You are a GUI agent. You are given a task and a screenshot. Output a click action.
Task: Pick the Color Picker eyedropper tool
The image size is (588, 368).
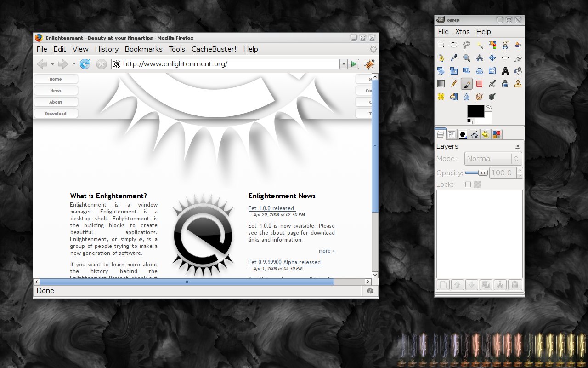click(x=453, y=58)
